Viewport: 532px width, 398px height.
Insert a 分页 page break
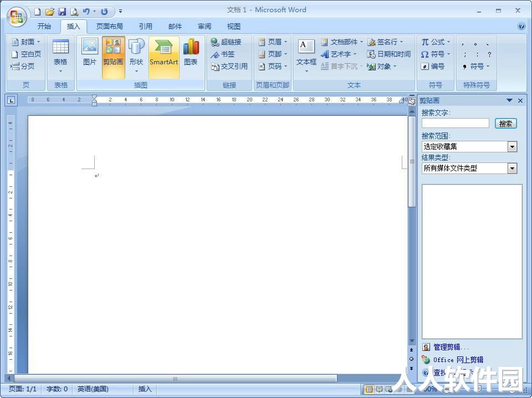coord(23,66)
